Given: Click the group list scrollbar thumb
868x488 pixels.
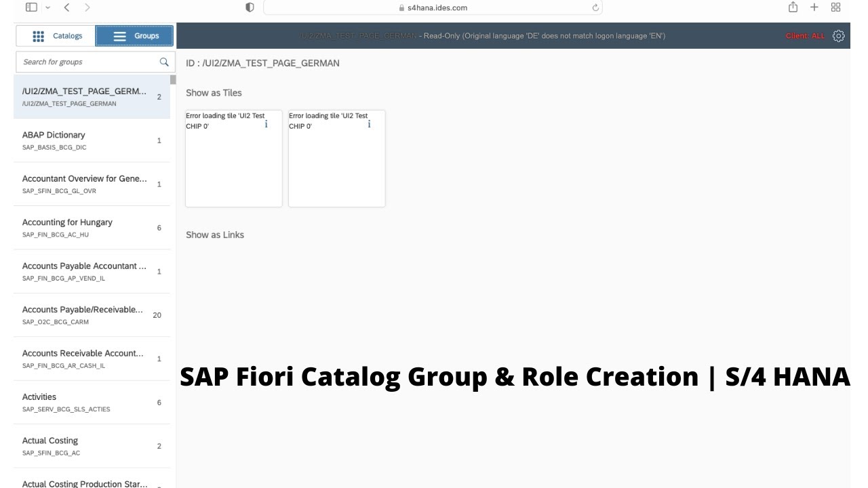Looking at the screenshot, I should (173, 79).
